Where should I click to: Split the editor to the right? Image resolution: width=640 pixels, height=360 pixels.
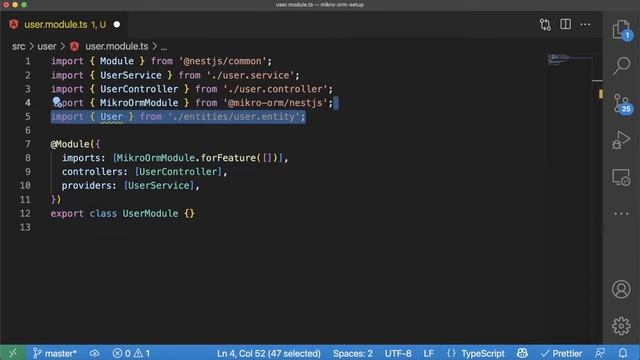(565, 24)
